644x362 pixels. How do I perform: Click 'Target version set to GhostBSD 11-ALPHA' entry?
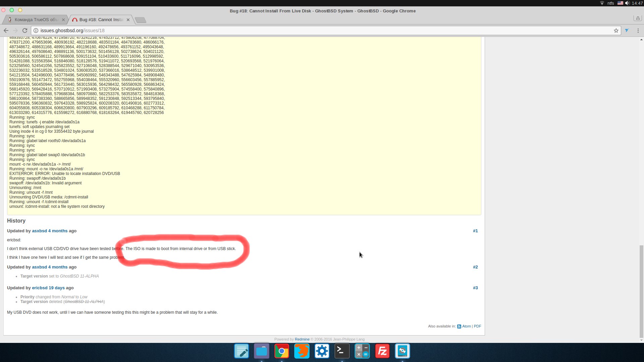click(x=60, y=276)
